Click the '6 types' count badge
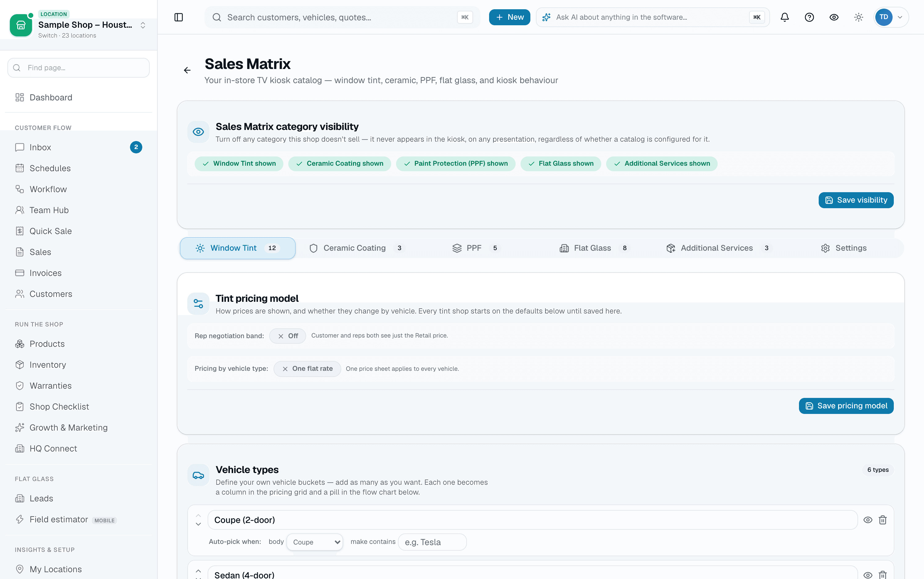This screenshot has width=924, height=579. pyautogui.click(x=878, y=470)
